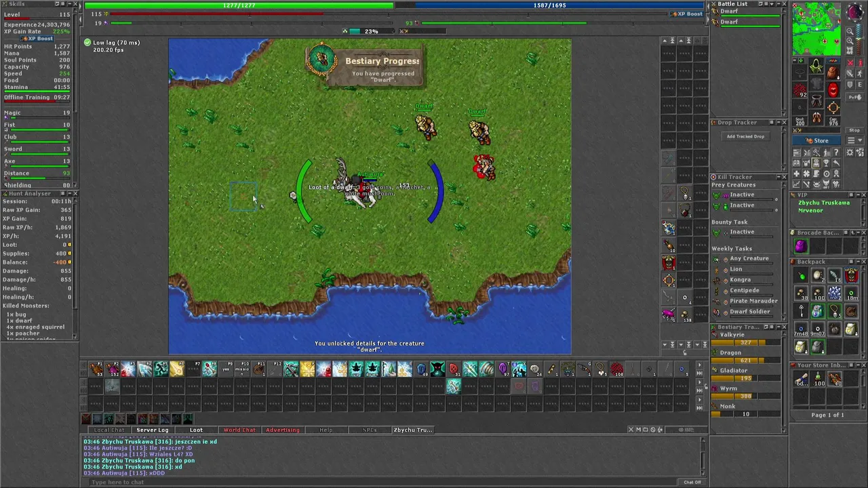Click the purple item in Brocade Backpack

pos(802,246)
